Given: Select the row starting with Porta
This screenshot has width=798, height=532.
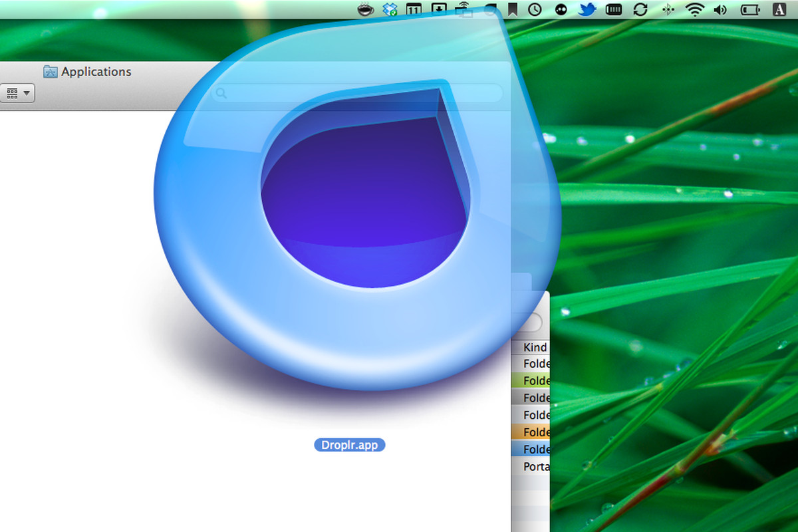Looking at the screenshot, I should tap(531, 466).
